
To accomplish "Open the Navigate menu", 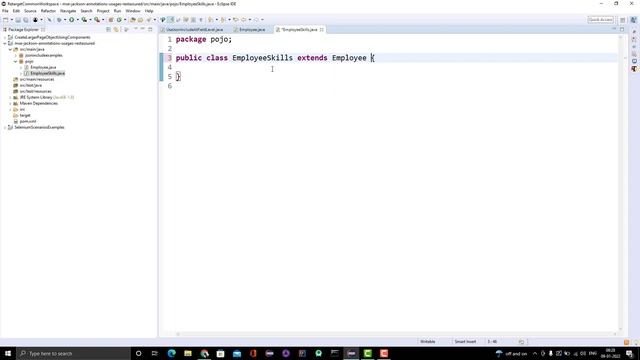I will tap(68, 11).
